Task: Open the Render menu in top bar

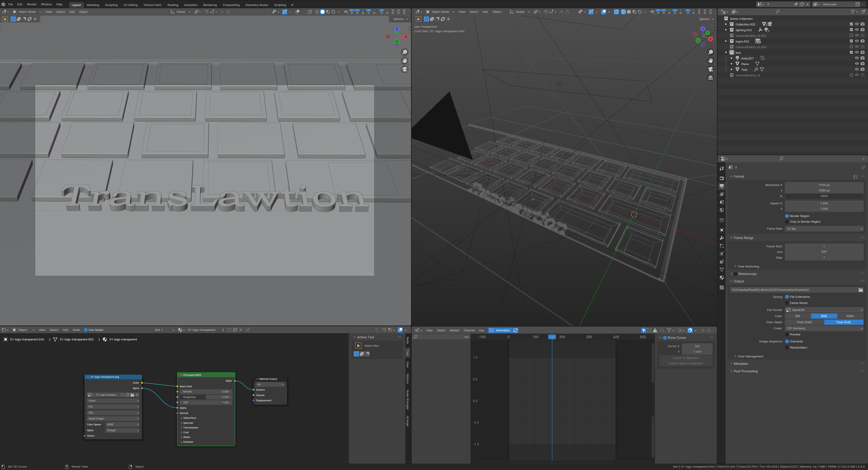Action: click(31, 4)
